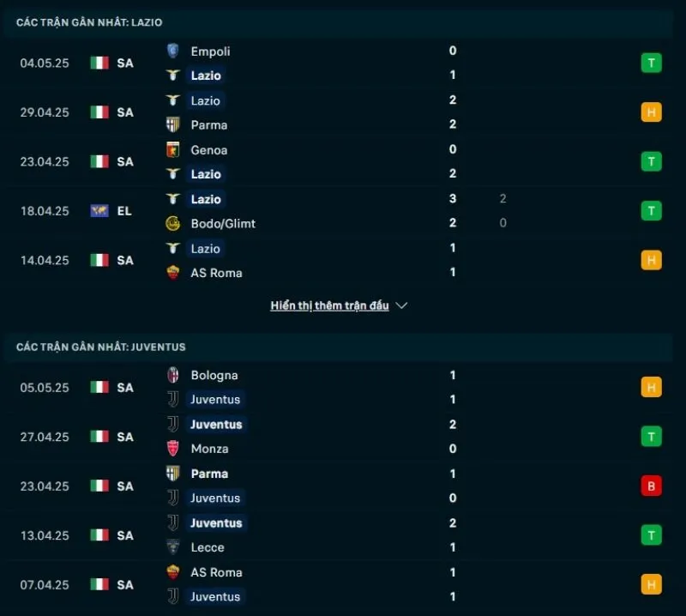Collapse the CÁC TRẬN GẦN NHẤT: JUVENTUS section header

100,347
